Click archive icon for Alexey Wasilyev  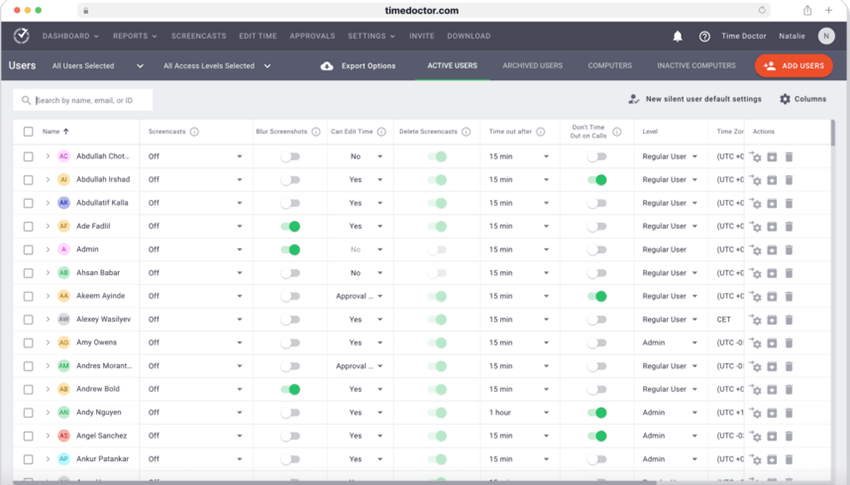(772, 320)
